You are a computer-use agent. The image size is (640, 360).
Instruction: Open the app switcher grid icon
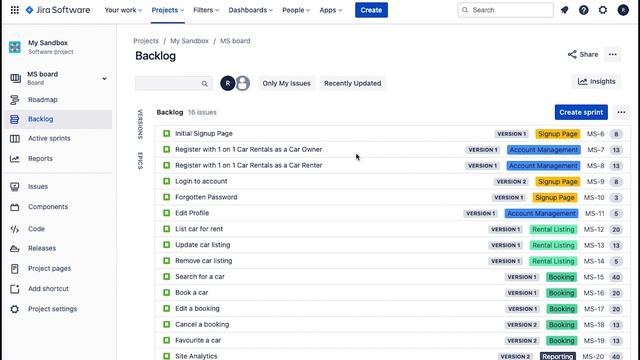[15, 10]
